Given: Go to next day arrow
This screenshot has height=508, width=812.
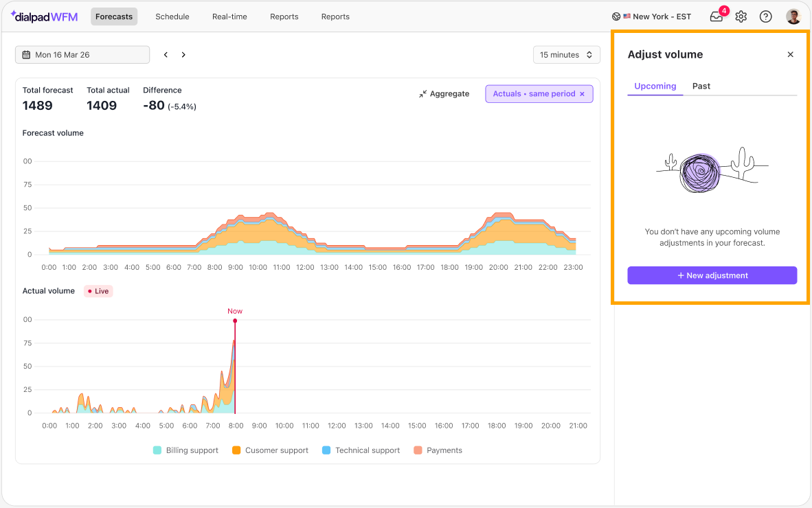Looking at the screenshot, I should [183, 55].
